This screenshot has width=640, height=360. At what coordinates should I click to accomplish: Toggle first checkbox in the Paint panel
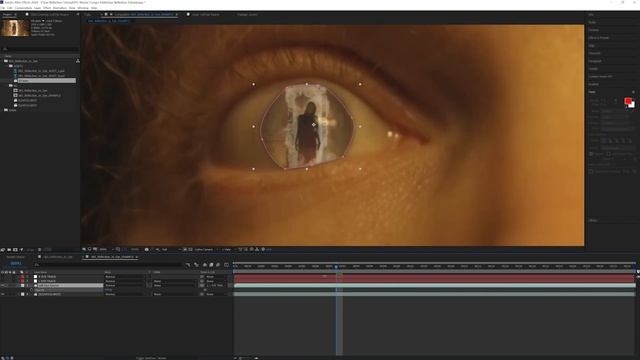pyautogui.click(x=591, y=154)
